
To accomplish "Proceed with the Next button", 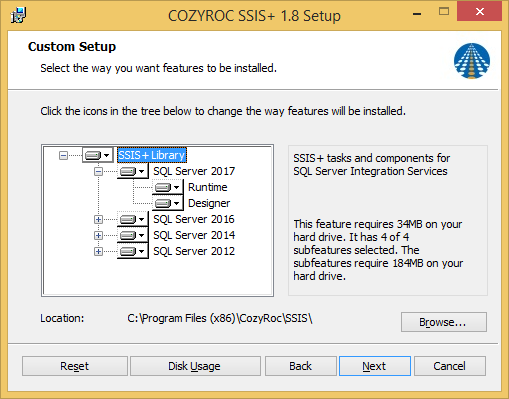I will point(375,366).
